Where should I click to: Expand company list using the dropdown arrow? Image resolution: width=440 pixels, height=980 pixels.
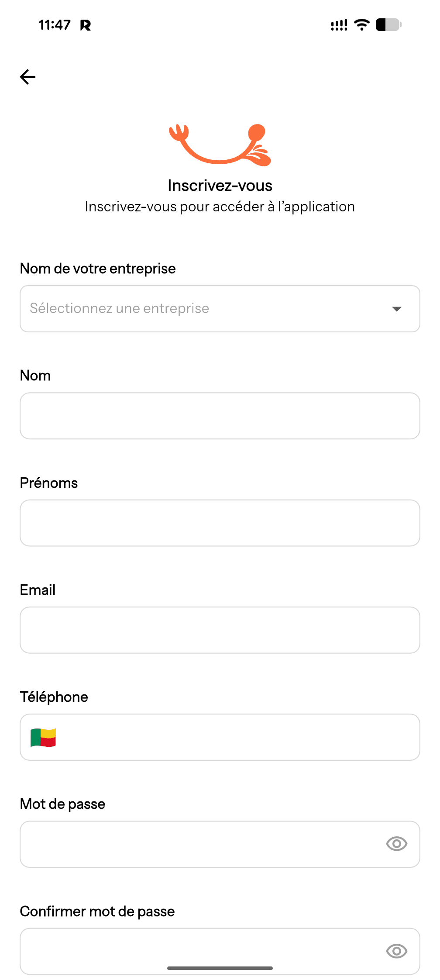click(396, 309)
